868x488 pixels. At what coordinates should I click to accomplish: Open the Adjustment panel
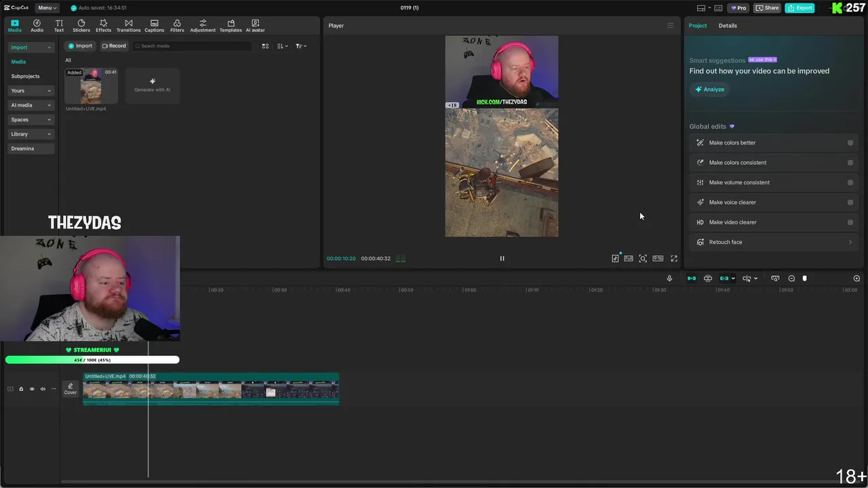click(203, 26)
